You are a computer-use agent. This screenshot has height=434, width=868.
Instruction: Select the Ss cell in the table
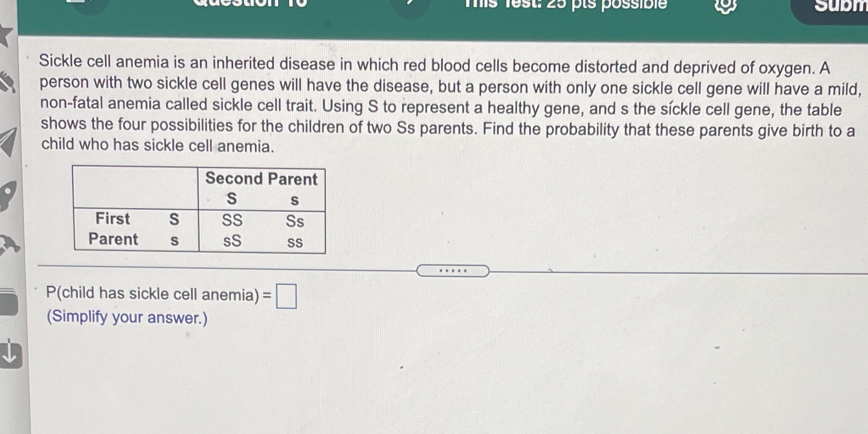293,221
